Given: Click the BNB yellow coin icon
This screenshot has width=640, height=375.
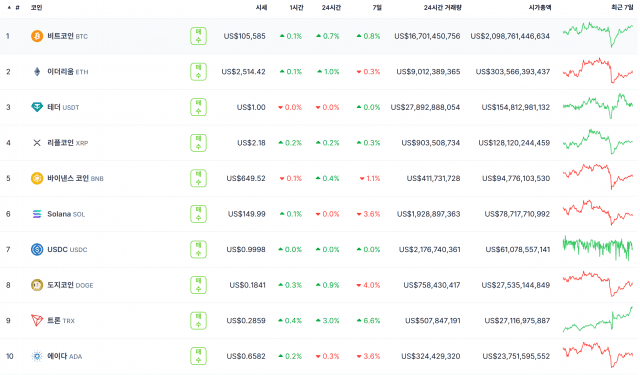Looking at the screenshot, I should (37, 178).
